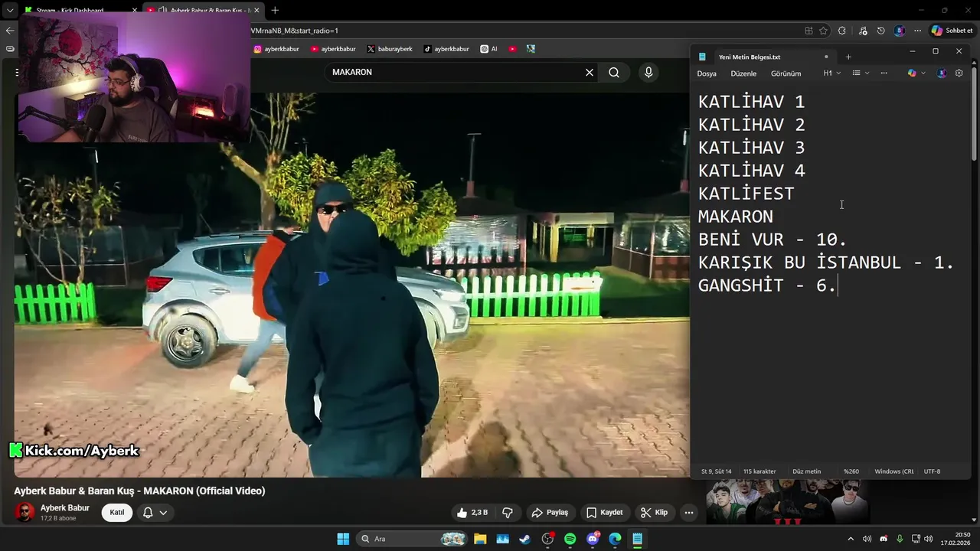Expand the Copilot dropdown arrow in Notepad

click(923, 73)
